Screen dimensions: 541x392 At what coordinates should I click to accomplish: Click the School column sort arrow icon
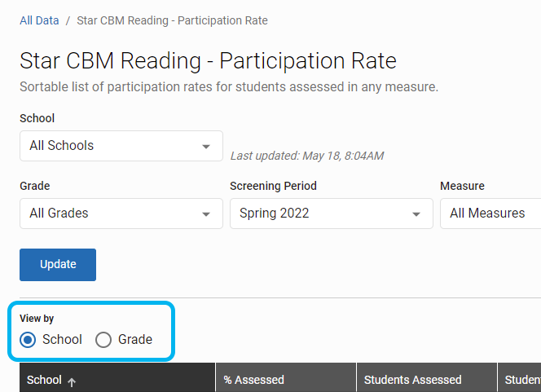pos(72,381)
